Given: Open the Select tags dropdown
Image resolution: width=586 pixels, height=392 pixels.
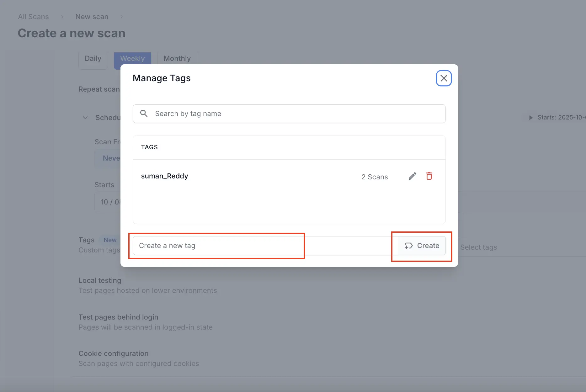Looking at the screenshot, I should pos(502,247).
